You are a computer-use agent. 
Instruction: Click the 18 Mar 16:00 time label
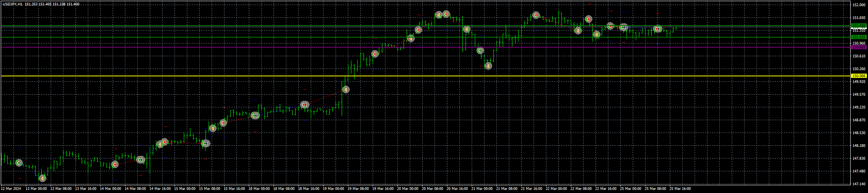click(309, 189)
